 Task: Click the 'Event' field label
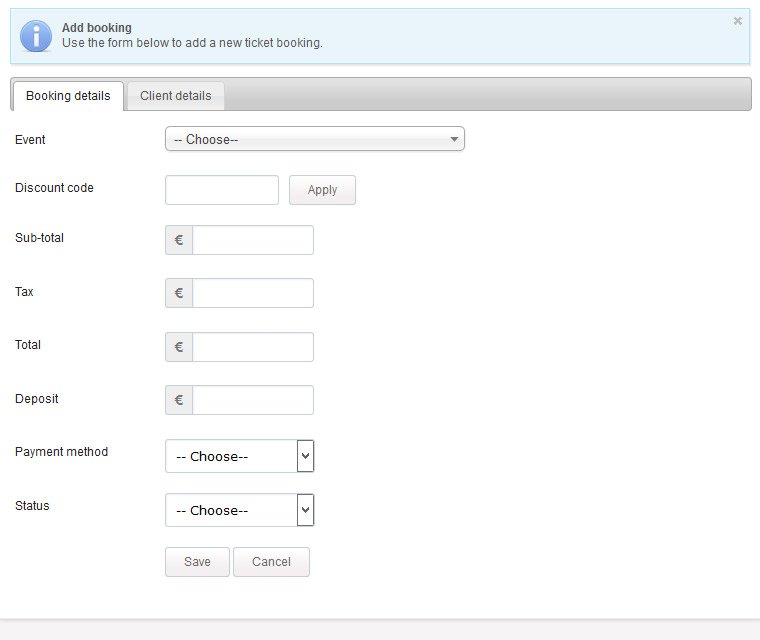(30, 140)
